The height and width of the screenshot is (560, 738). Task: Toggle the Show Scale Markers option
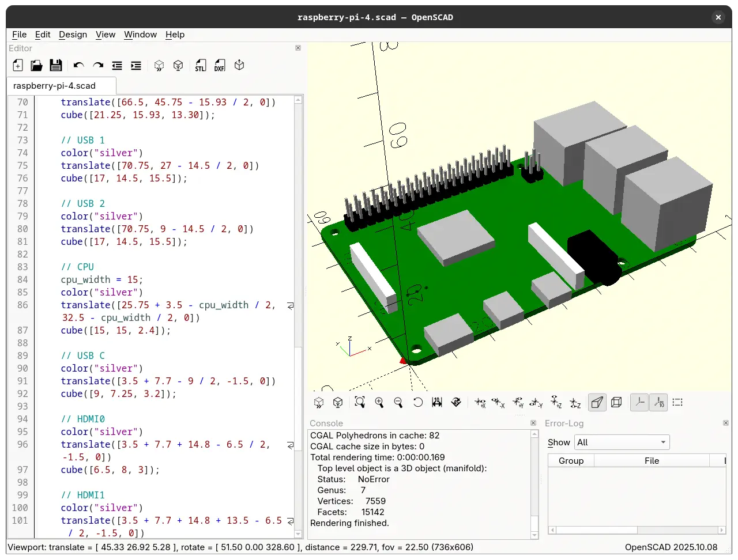pos(658,402)
